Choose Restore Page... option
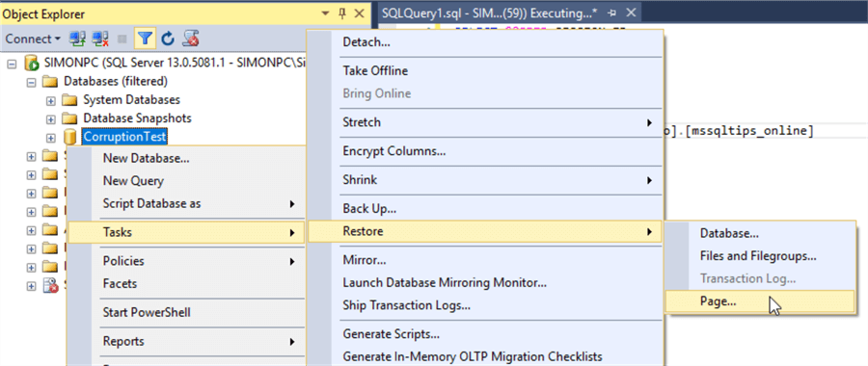The image size is (868, 366). (x=760, y=301)
